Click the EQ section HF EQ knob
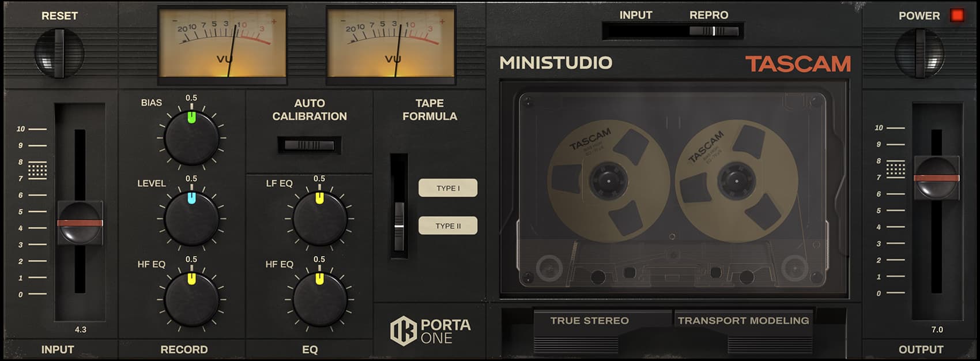980x361 pixels. coord(320,300)
